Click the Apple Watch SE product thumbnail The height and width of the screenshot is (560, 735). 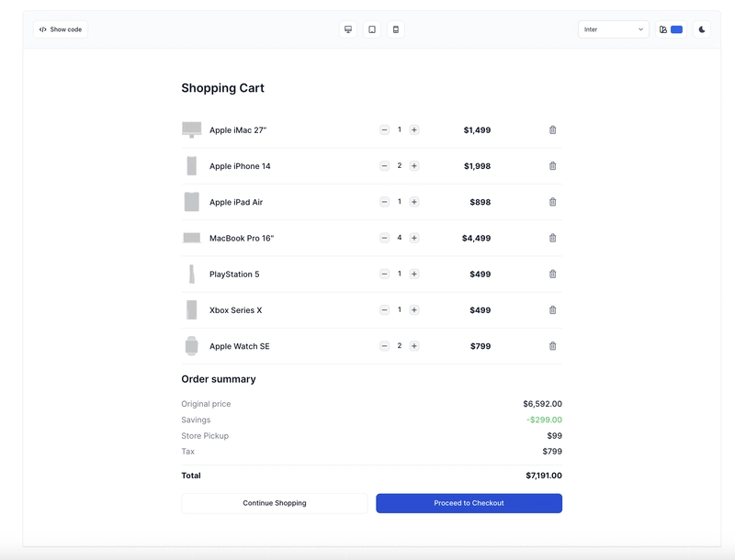192,346
